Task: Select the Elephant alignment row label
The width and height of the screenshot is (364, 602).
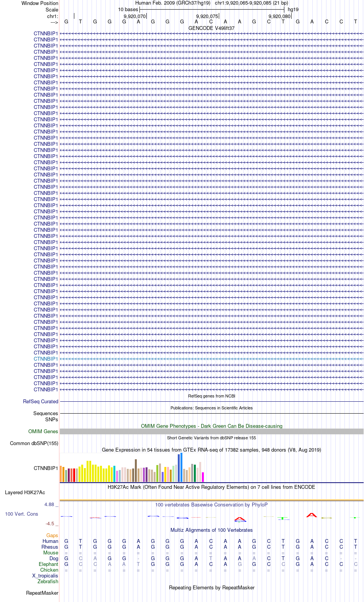Action: pyautogui.click(x=48, y=564)
